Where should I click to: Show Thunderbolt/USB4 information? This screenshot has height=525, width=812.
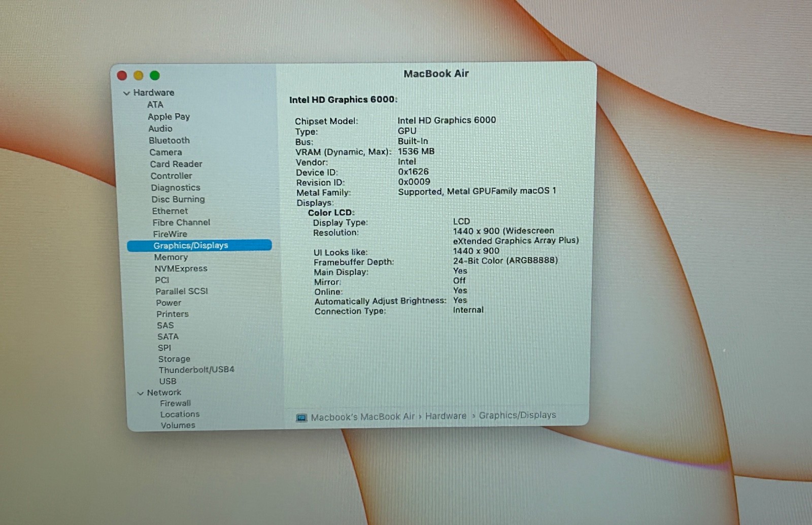[196, 370]
